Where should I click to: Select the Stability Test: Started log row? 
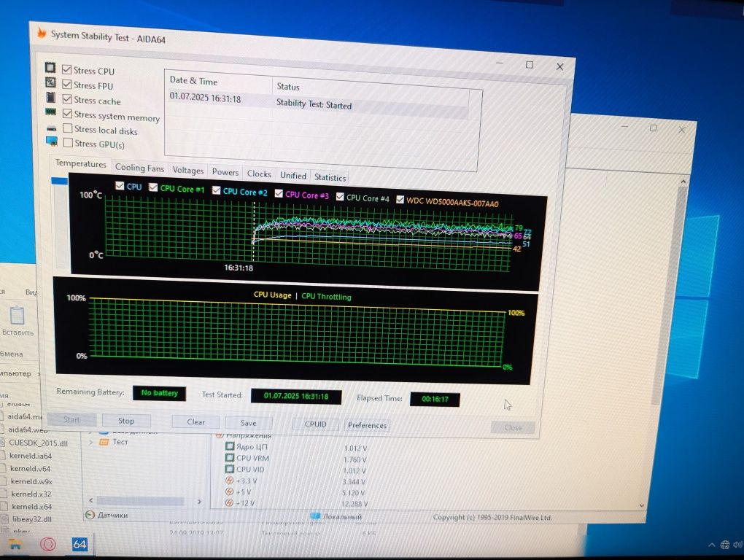(x=318, y=104)
